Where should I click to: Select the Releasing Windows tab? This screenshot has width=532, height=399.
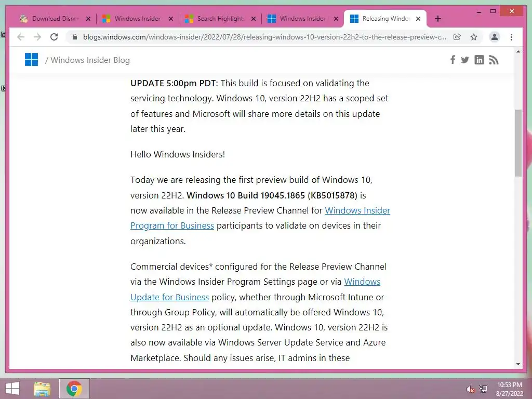coord(385,19)
